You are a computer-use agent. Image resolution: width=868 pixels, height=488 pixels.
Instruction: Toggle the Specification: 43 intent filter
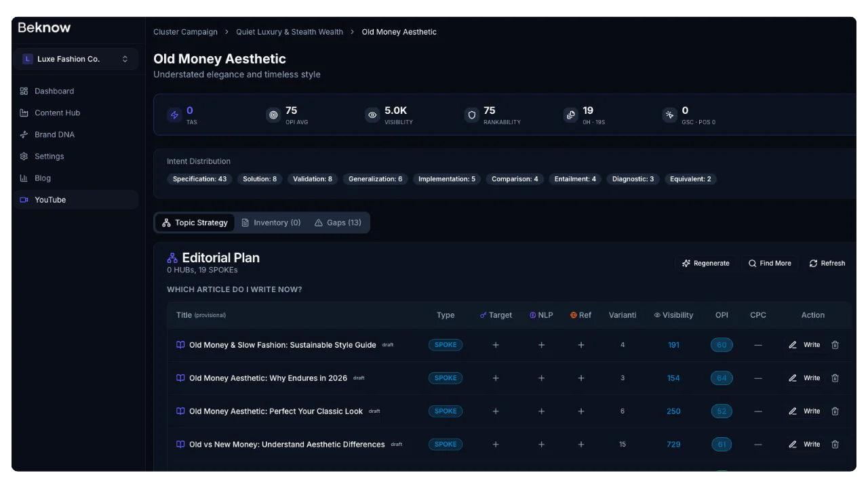(199, 178)
